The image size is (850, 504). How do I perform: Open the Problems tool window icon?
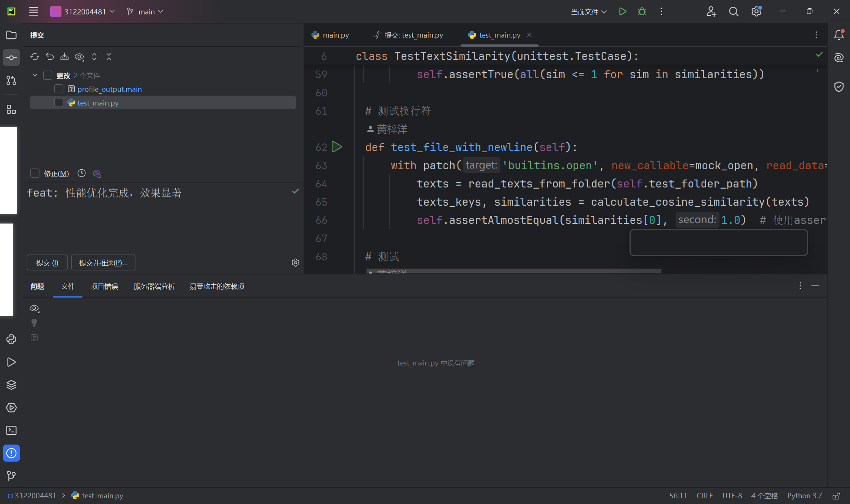(x=11, y=453)
